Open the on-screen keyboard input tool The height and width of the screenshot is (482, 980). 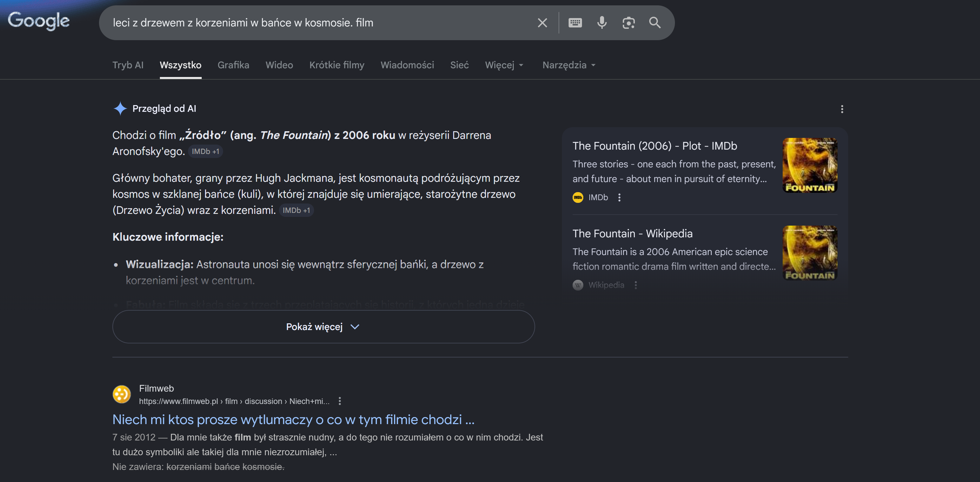(x=575, y=23)
